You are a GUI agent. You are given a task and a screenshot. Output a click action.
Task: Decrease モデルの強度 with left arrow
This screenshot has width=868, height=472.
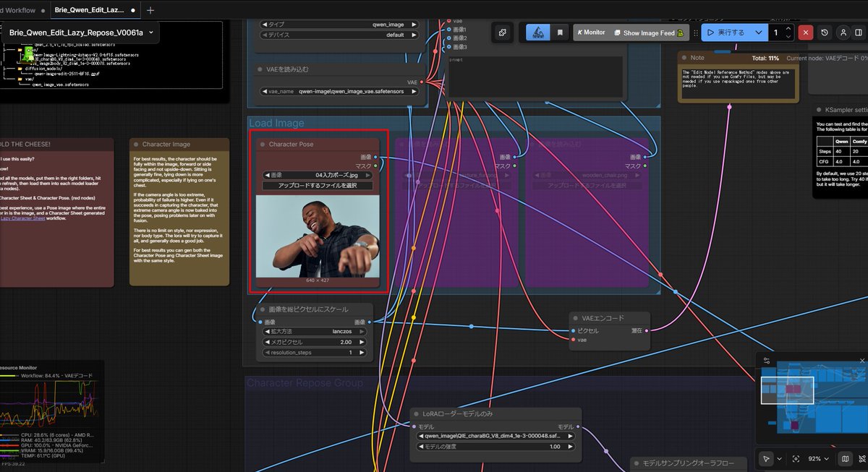click(422, 447)
